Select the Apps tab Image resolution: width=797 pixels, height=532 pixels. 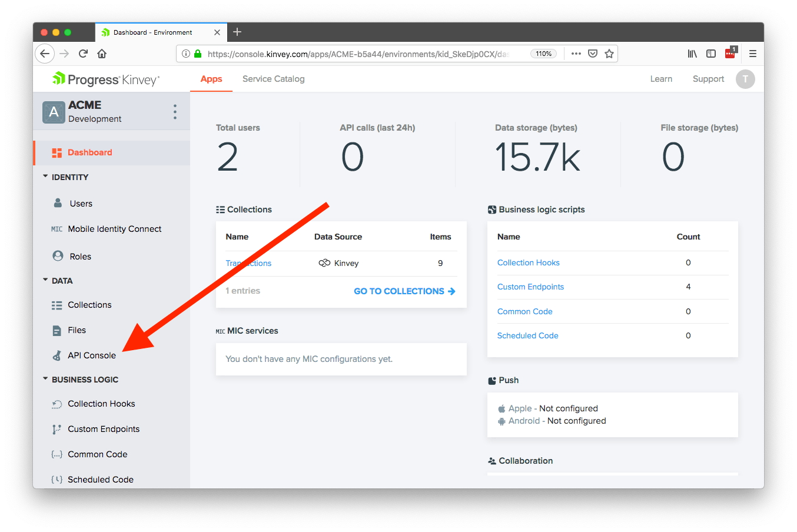[x=211, y=79]
